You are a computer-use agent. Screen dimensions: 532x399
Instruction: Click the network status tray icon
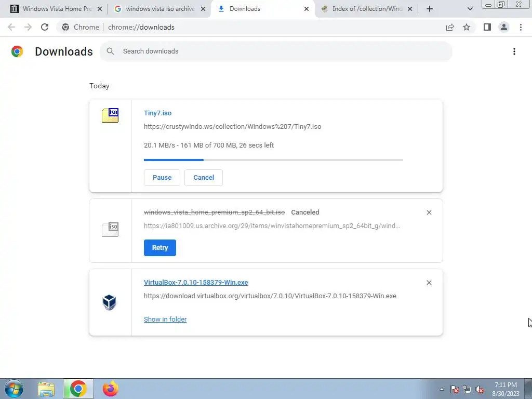467,389
